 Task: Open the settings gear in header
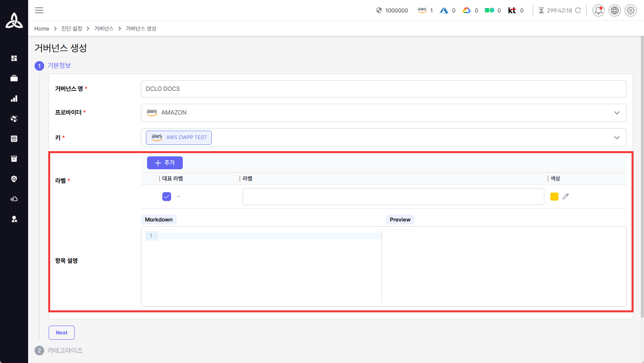point(631,10)
